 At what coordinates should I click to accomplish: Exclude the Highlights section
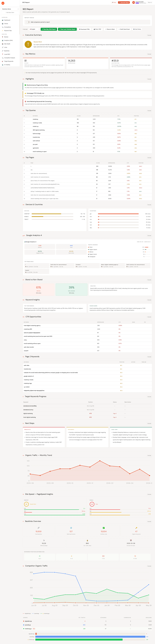[149, 79]
